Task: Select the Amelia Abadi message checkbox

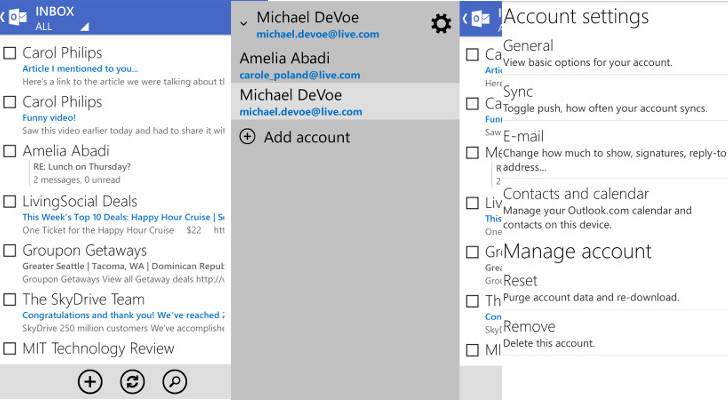Action: point(10,152)
